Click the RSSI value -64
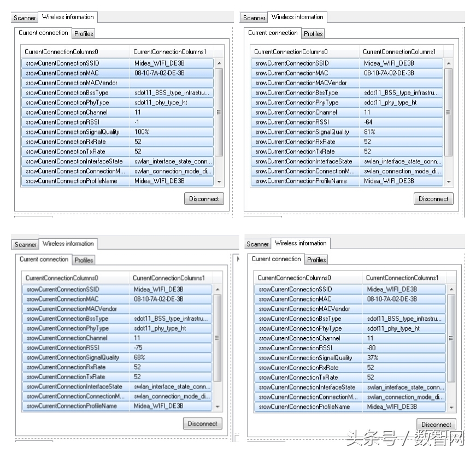The image size is (476, 453). tap(368, 122)
